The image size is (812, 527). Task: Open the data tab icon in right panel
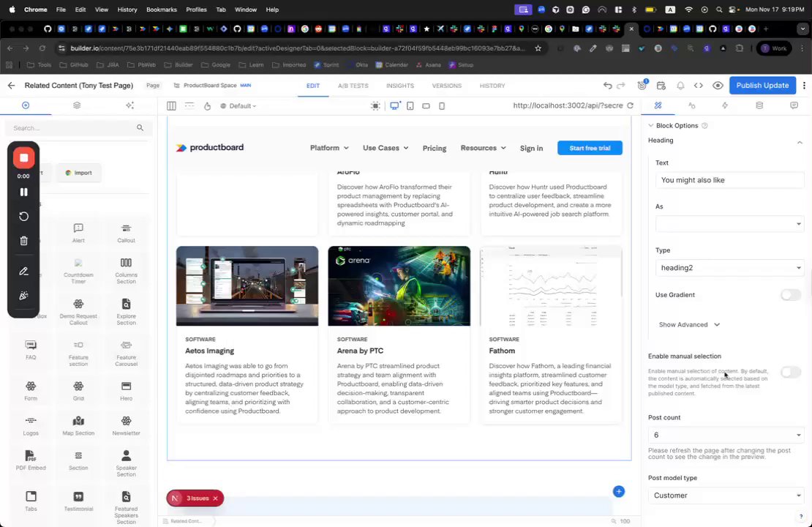click(x=759, y=105)
